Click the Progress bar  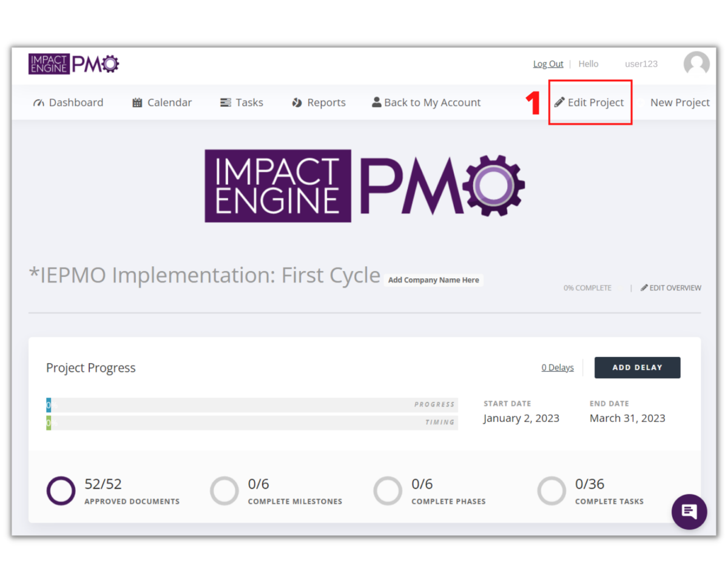pyautogui.click(x=251, y=404)
